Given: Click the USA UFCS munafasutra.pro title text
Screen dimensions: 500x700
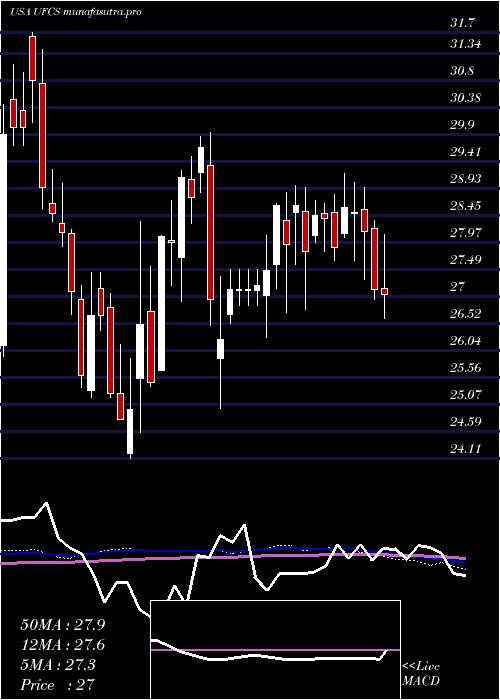Looking at the screenshot, I should tap(75, 12).
